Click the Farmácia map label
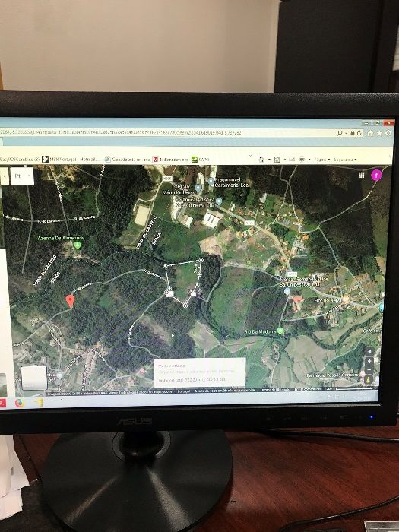 [x=333, y=375]
